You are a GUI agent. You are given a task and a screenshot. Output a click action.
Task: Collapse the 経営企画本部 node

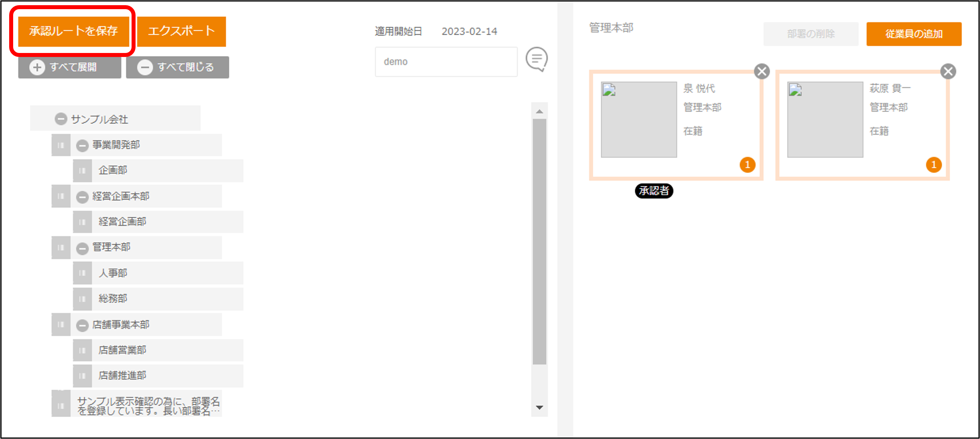(82, 197)
